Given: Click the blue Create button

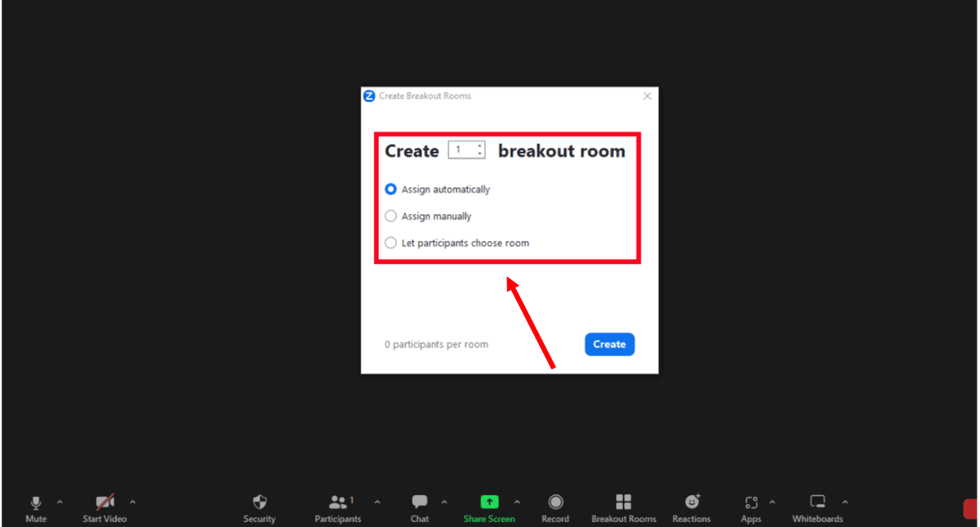Looking at the screenshot, I should (609, 344).
